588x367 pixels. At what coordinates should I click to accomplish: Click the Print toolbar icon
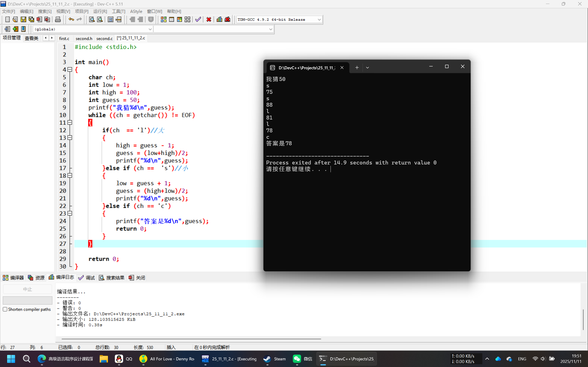click(x=58, y=19)
